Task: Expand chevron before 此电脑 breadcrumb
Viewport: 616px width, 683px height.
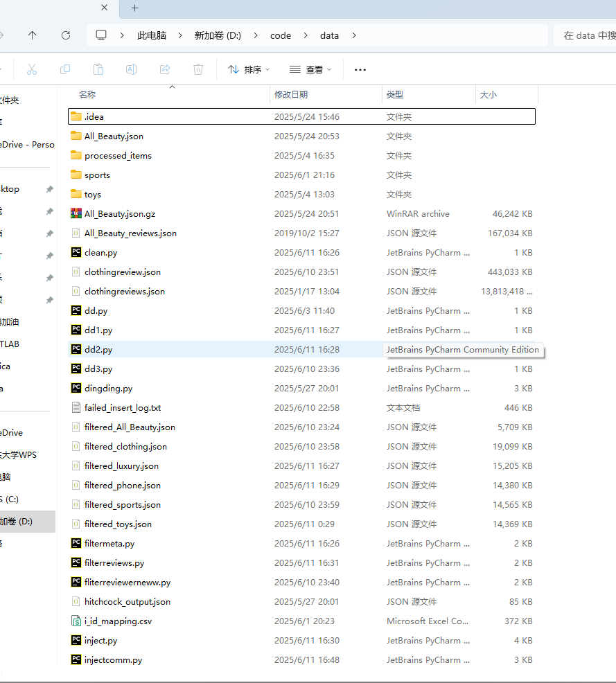Action: [x=121, y=35]
